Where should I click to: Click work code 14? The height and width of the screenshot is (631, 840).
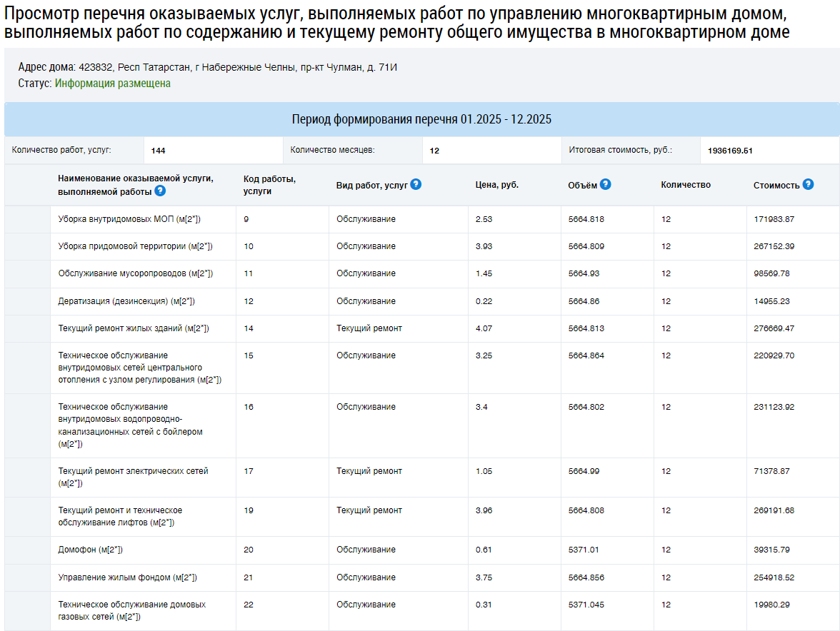(x=249, y=328)
